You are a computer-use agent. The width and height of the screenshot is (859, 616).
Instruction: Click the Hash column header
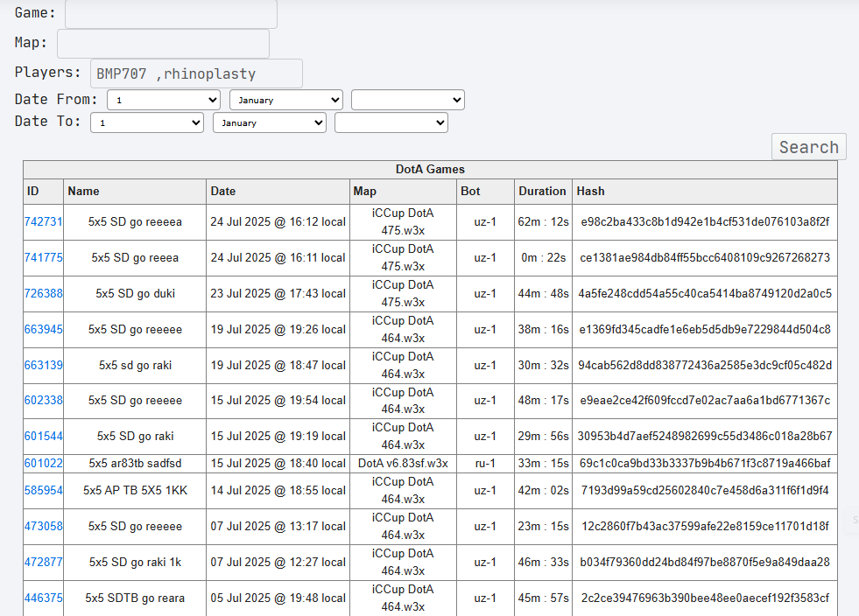pos(705,191)
